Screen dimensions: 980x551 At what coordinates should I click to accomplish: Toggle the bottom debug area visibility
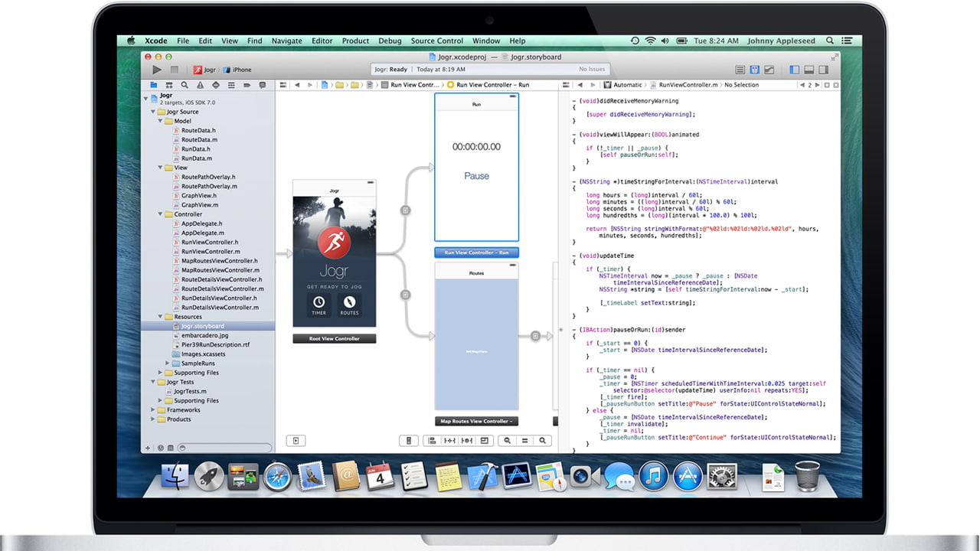click(x=809, y=70)
